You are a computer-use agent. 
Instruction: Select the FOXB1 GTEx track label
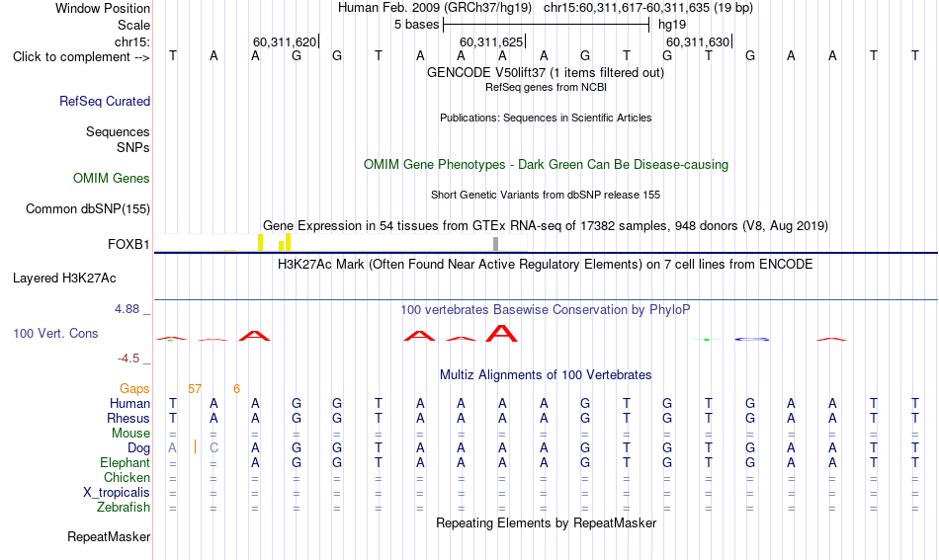(128, 244)
